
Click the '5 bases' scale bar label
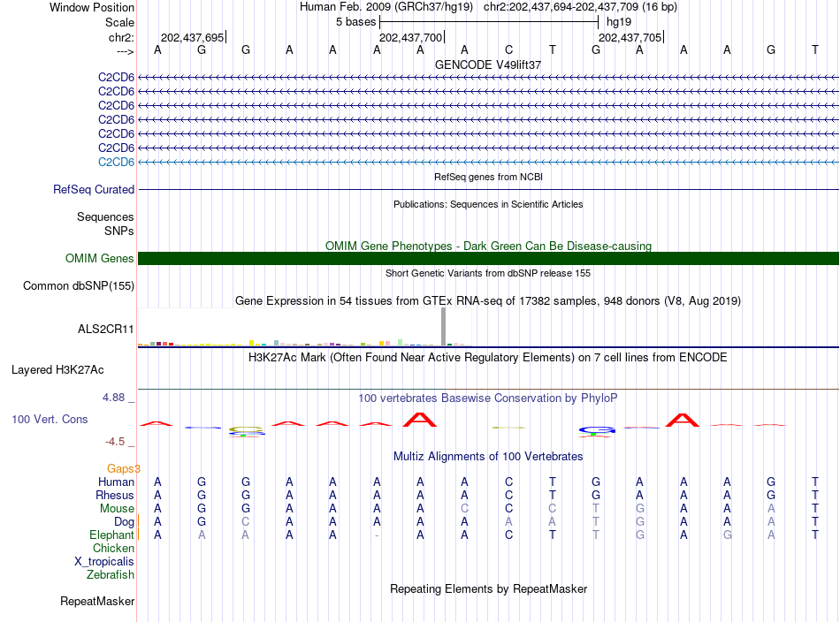click(x=355, y=22)
